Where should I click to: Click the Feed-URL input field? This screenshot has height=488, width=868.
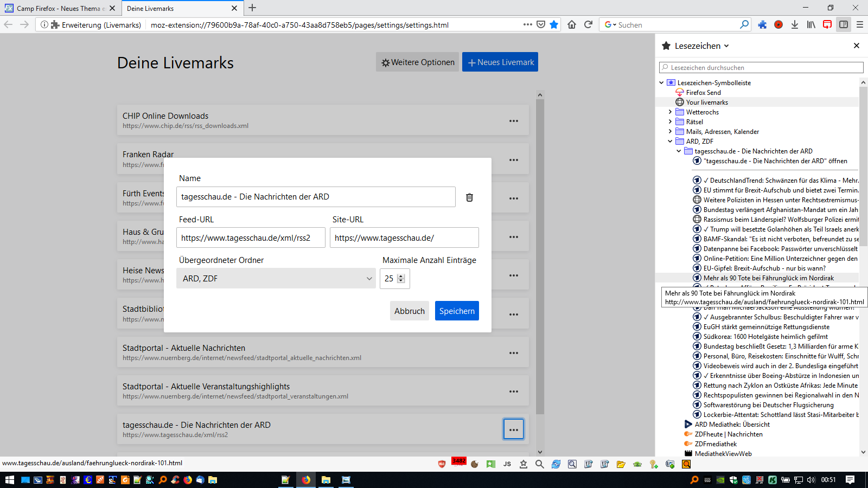251,238
